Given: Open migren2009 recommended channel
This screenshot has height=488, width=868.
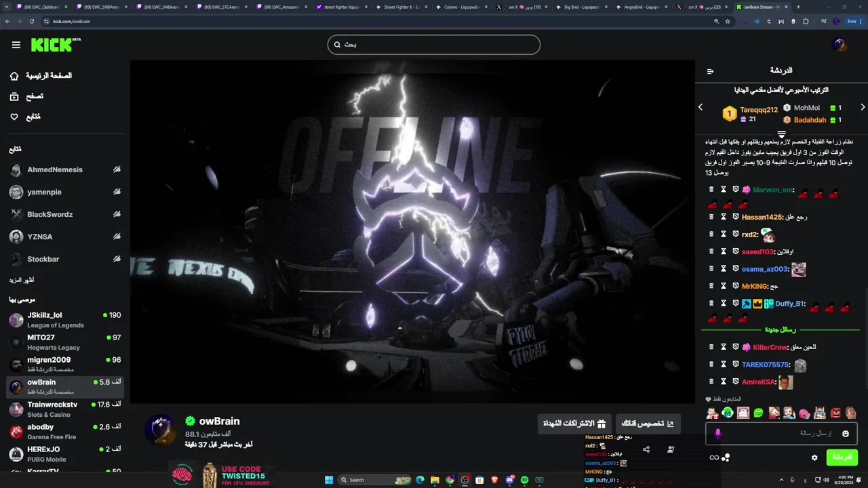Looking at the screenshot, I should pos(65,365).
